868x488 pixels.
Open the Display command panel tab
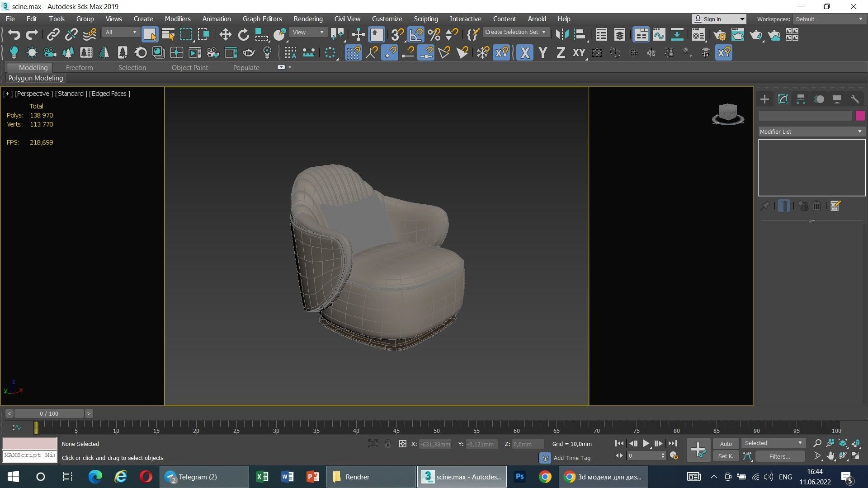tap(837, 99)
